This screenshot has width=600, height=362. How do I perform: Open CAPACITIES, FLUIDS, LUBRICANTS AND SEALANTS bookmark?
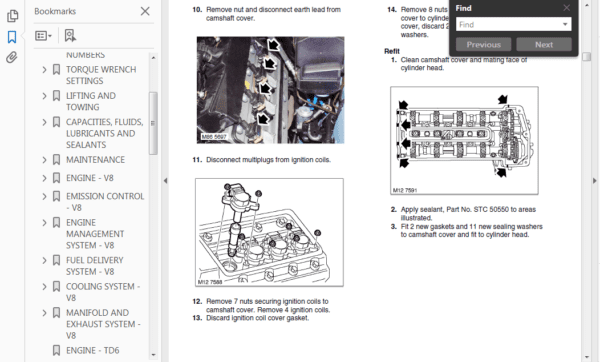coord(104,133)
